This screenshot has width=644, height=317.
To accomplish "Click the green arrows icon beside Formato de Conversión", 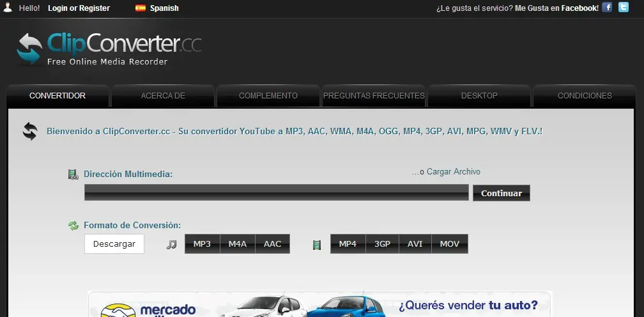I will click(x=73, y=226).
